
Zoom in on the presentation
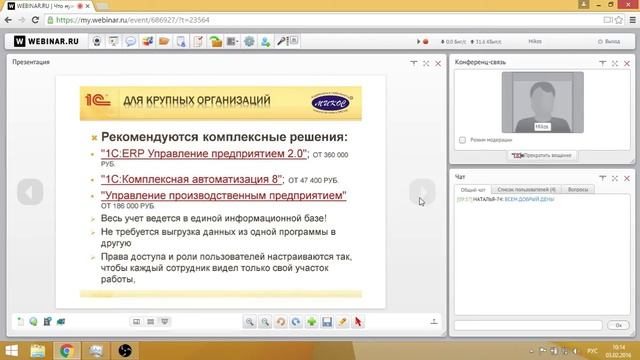(x=249, y=322)
